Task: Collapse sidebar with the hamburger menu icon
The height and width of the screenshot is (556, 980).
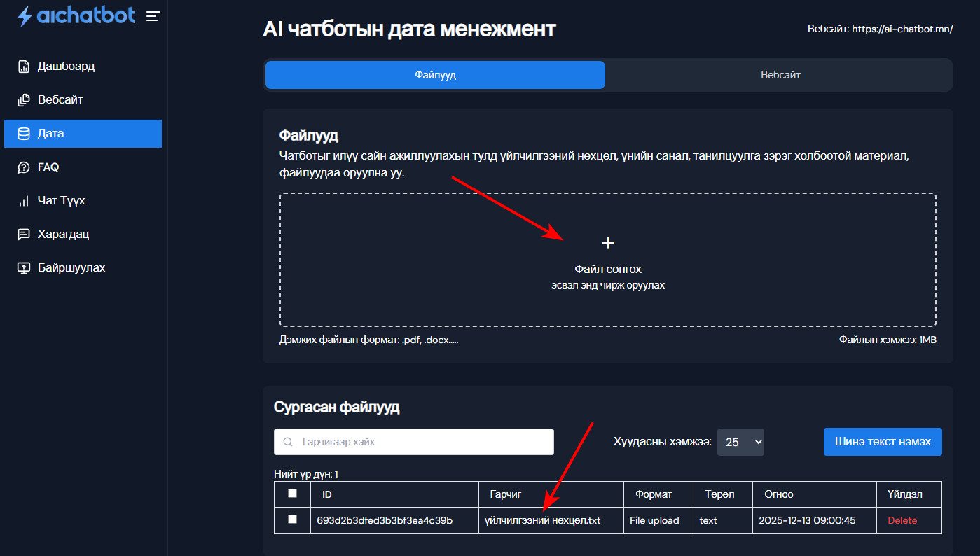Action: coord(153,16)
